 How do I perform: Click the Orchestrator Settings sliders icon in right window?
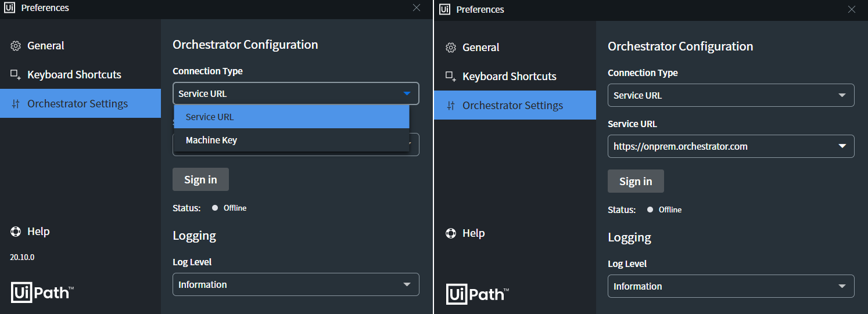[451, 106]
